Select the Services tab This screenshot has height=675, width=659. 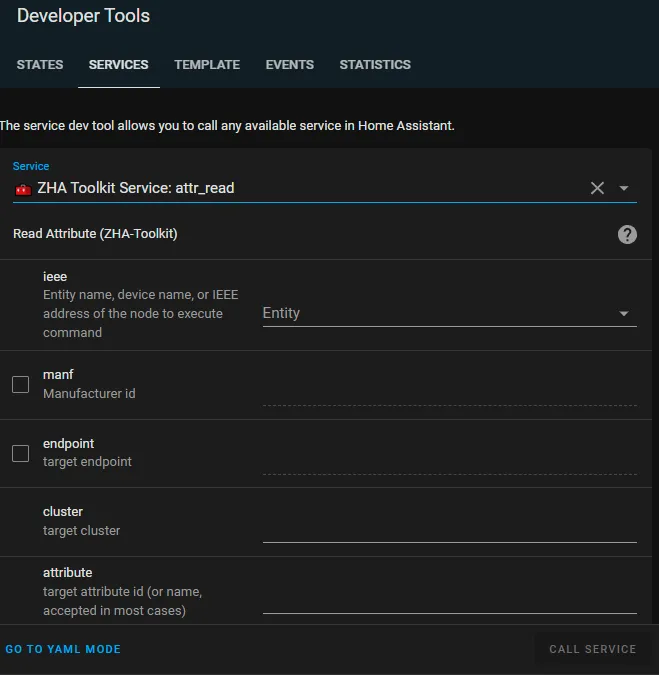coord(118,65)
